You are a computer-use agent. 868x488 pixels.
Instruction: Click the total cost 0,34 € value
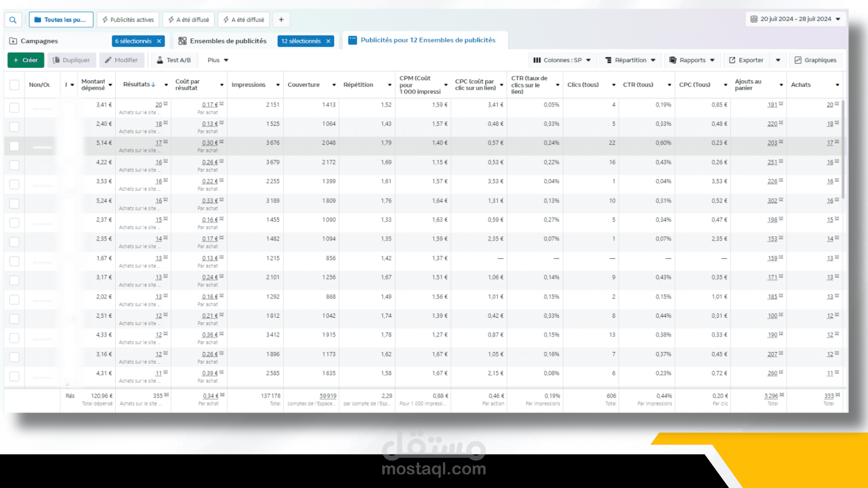pyautogui.click(x=210, y=396)
